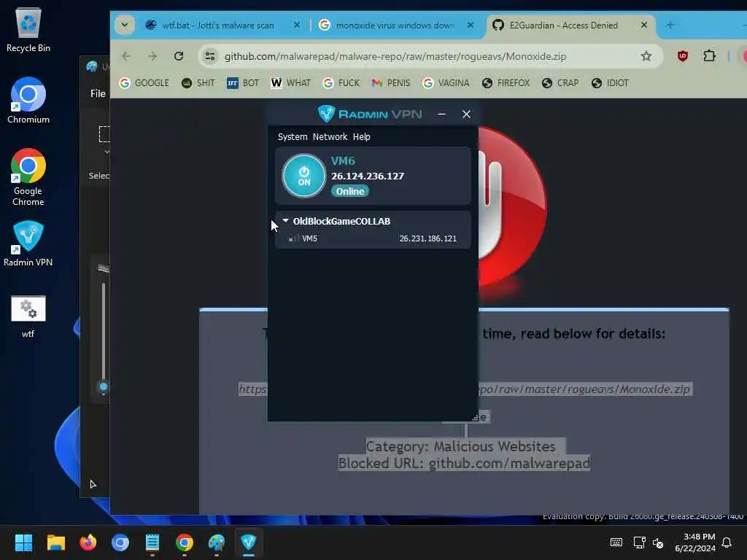Open a new browser tab

[x=670, y=25]
